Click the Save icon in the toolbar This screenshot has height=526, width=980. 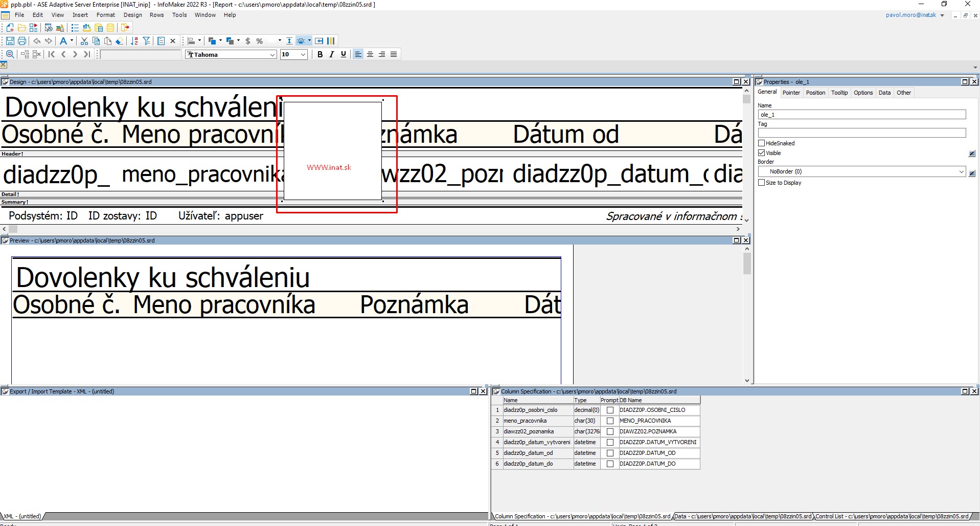pos(10,41)
